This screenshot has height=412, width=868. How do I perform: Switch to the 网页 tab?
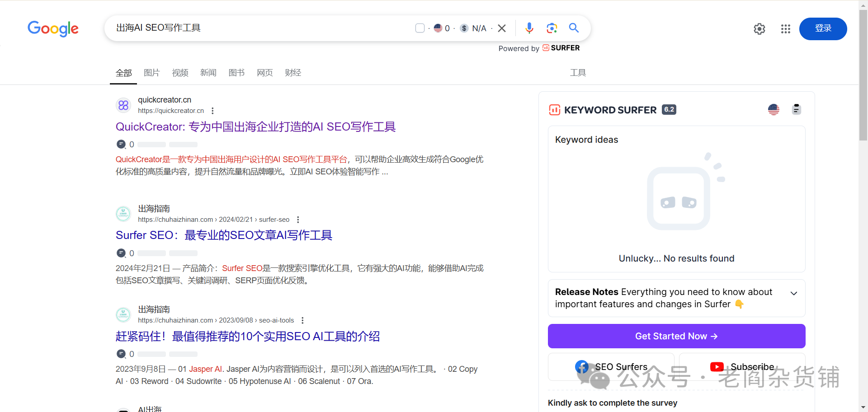point(265,73)
